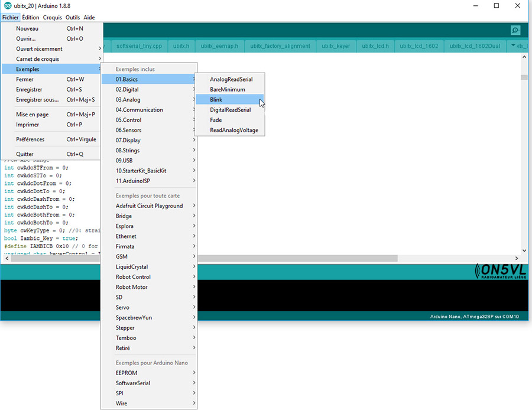Click Enregistrer menu entry

(52, 90)
